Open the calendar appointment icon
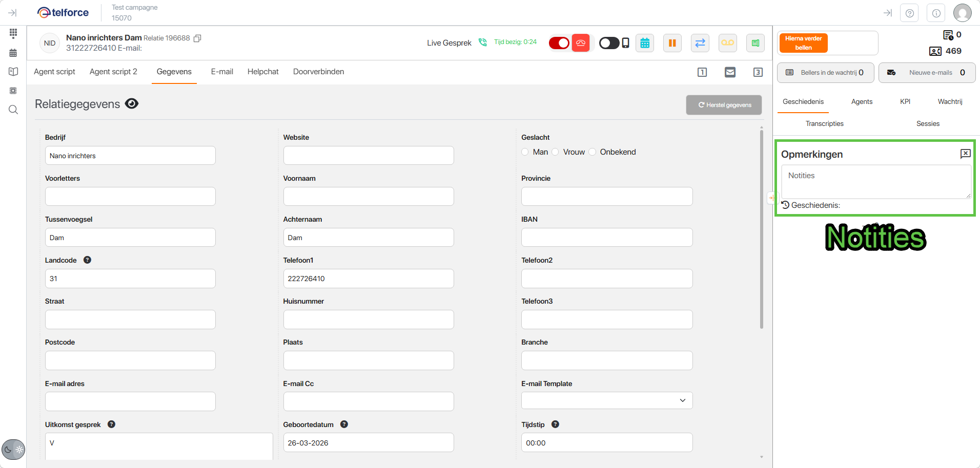The height and width of the screenshot is (468, 980). [645, 43]
